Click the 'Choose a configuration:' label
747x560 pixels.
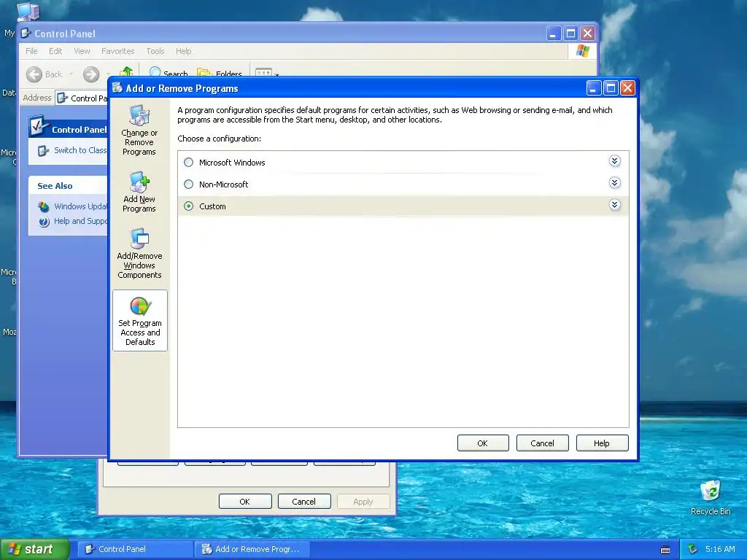tap(219, 139)
